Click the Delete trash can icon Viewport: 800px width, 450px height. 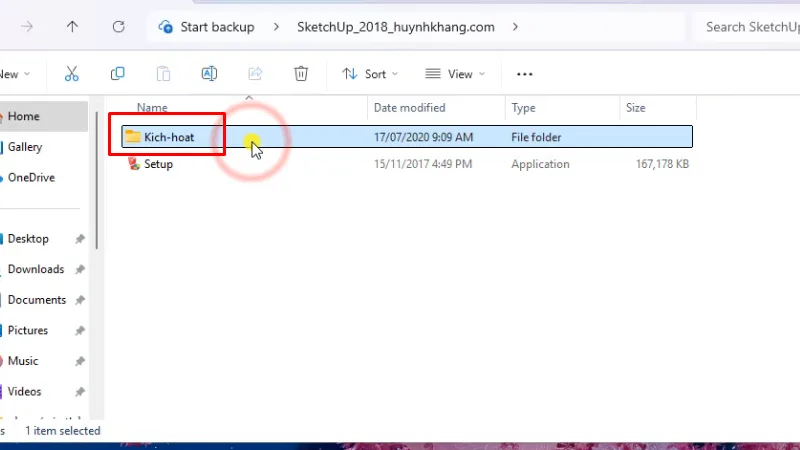click(301, 74)
